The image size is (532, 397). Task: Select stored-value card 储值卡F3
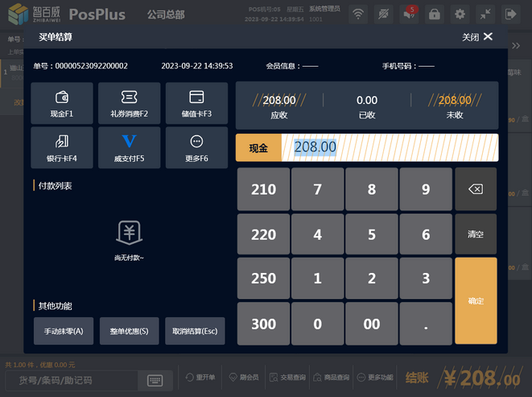tap(196, 104)
